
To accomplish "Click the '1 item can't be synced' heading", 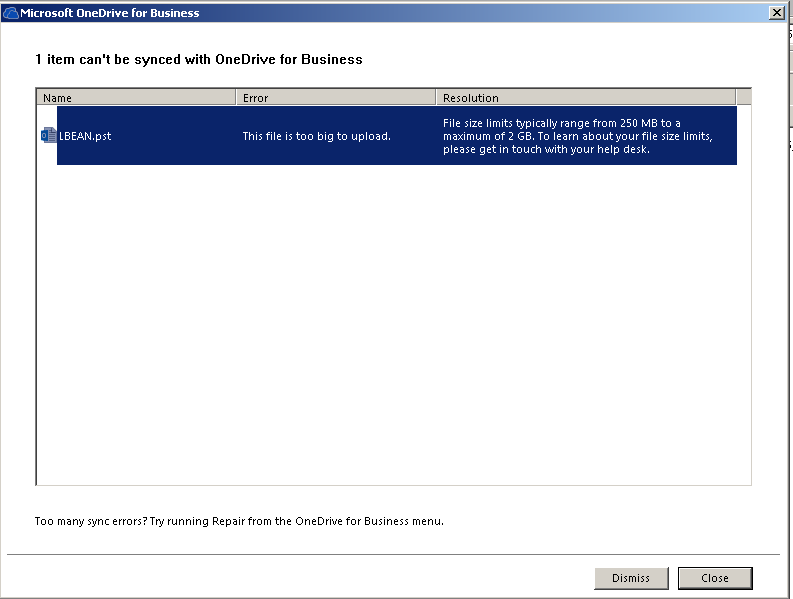I will tap(199, 59).
